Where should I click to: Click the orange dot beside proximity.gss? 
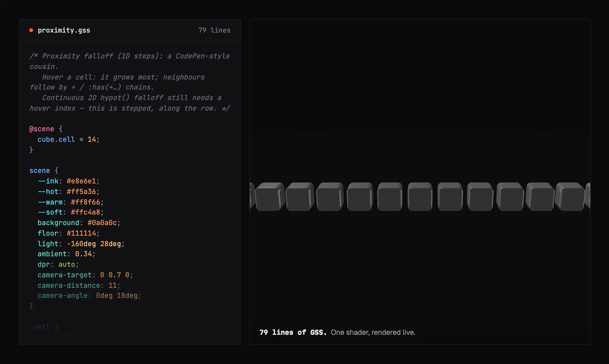pos(31,30)
